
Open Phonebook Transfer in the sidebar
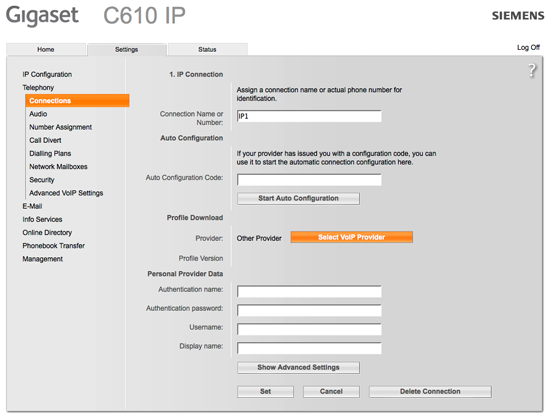tap(54, 246)
